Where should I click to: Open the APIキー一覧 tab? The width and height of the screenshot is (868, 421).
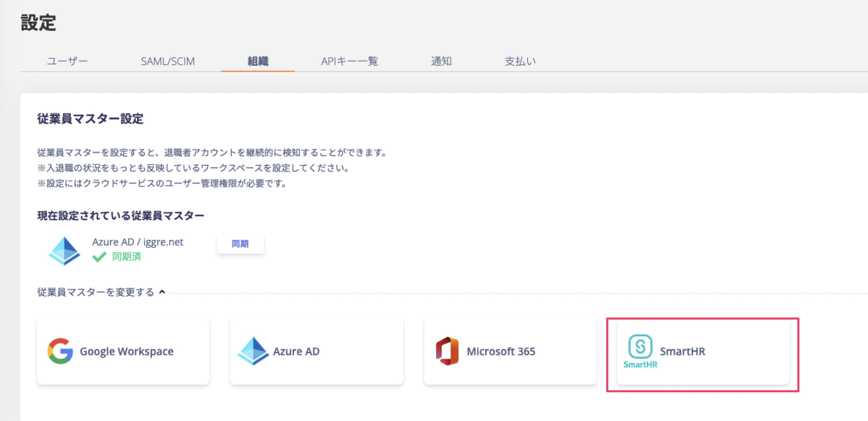350,61
